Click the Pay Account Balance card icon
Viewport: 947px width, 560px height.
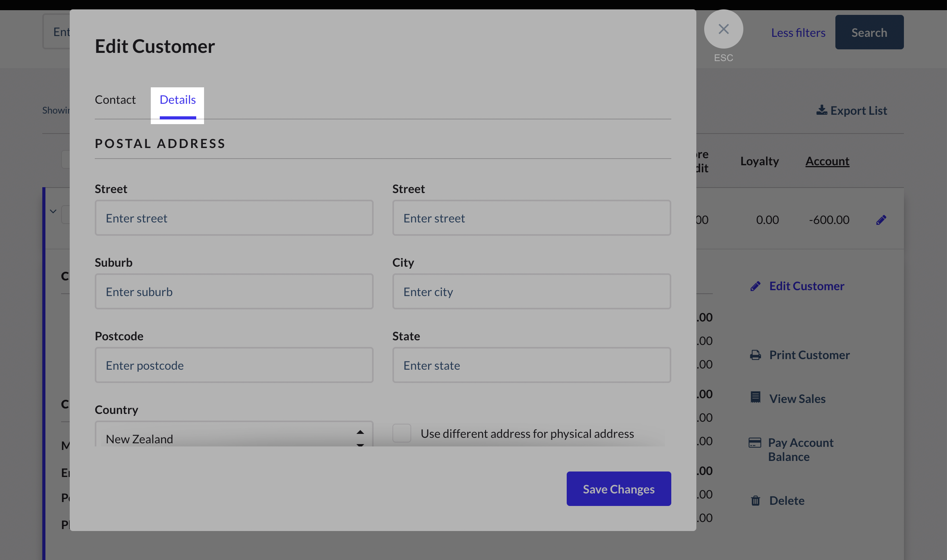pos(755,443)
